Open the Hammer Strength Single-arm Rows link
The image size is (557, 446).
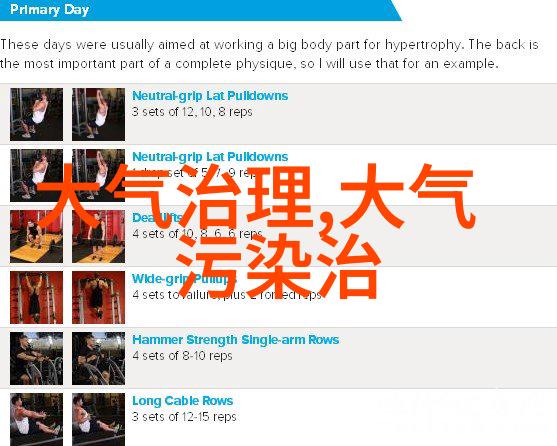coord(236,340)
